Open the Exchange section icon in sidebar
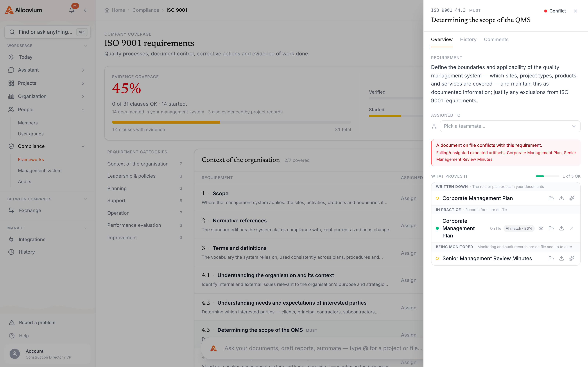 pos(11,210)
